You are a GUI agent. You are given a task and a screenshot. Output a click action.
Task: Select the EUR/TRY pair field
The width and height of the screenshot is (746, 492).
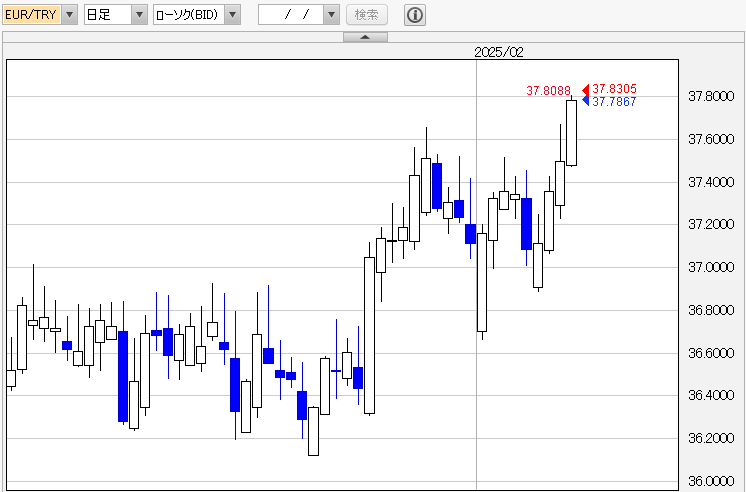click(32, 15)
